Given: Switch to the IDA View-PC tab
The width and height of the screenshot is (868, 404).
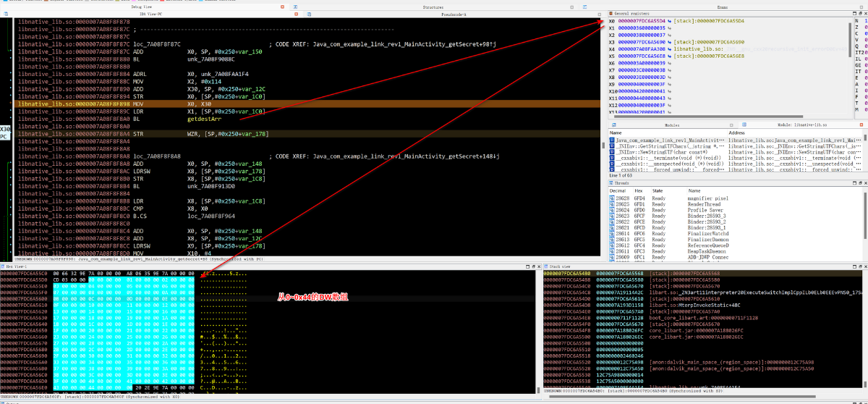Looking at the screenshot, I should pyautogui.click(x=150, y=14).
